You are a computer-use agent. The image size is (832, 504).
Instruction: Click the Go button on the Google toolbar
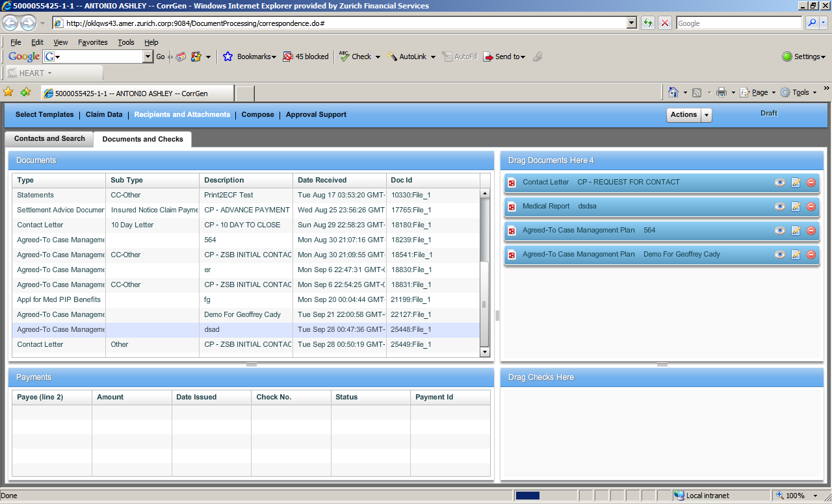click(x=161, y=57)
